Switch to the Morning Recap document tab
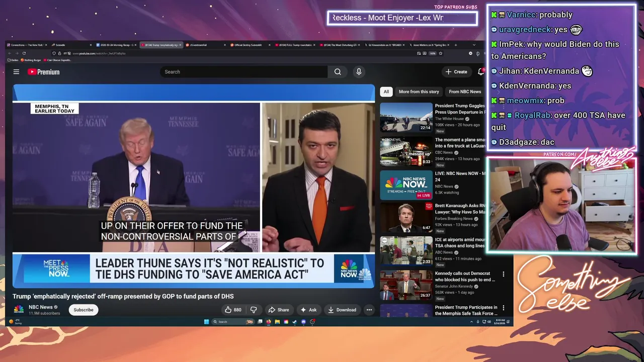This screenshot has width=644, height=362. 116,45
